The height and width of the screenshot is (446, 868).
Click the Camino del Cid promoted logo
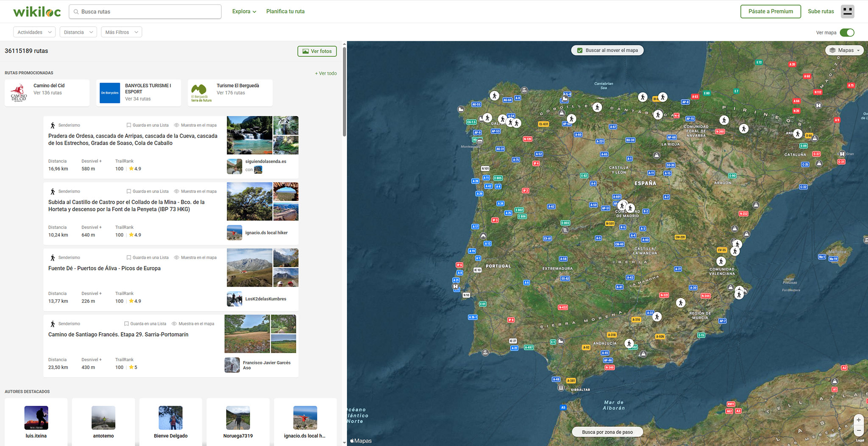click(19, 93)
